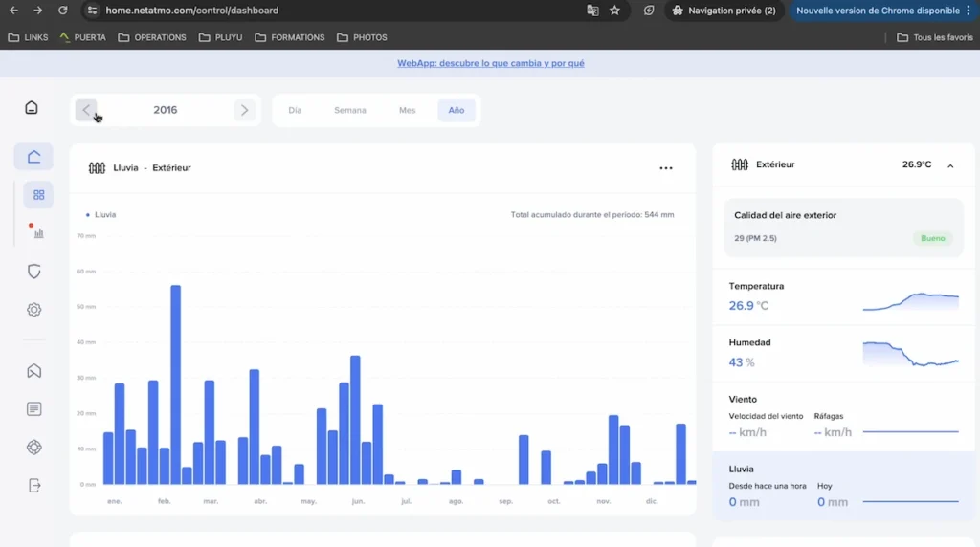Open the Lluvia chart three-dot options
The height and width of the screenshot is (547, 980).
(666, 168)
